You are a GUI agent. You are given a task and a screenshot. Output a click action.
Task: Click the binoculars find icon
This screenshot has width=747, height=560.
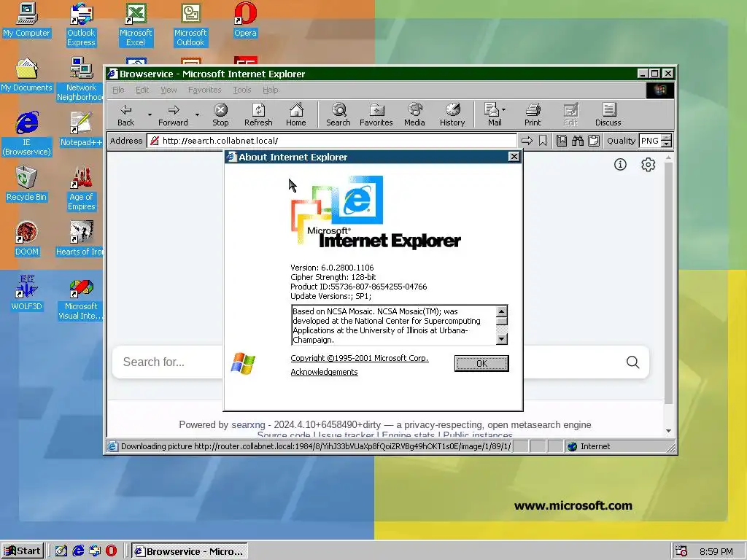pos(578,141)
